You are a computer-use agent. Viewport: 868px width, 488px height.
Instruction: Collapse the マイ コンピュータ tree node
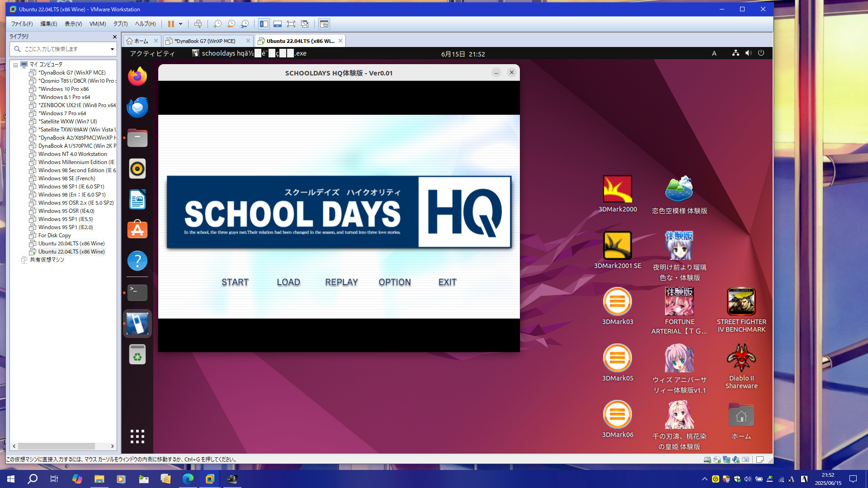pos(15,65)
